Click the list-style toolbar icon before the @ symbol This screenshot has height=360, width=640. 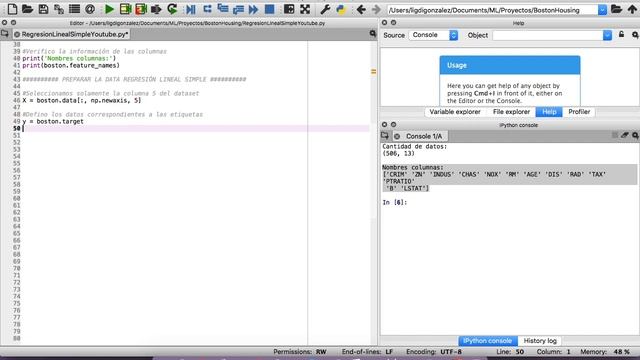coord(74,9)
